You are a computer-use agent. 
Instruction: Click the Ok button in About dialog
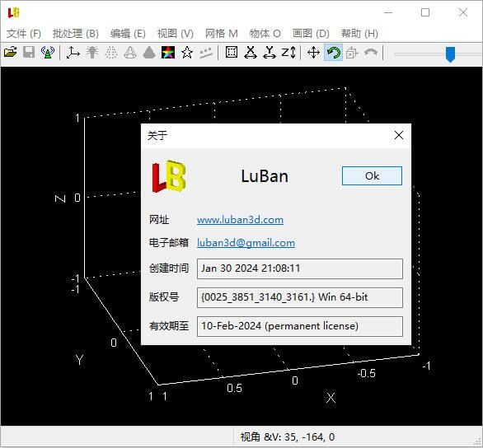tap(372, 175)
